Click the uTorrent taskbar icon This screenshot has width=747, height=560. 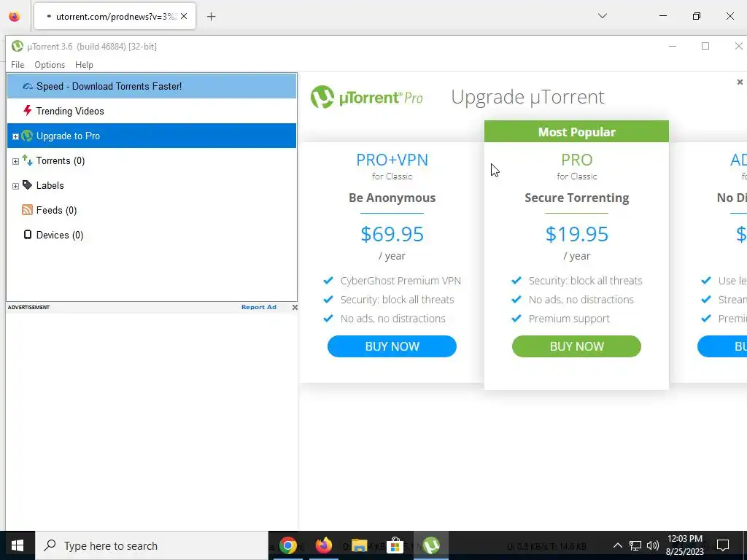coord(431,545)
